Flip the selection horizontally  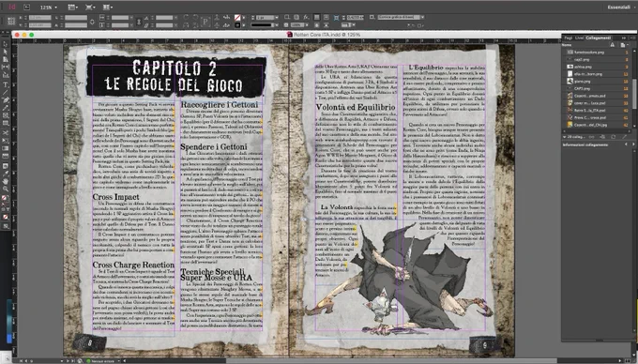(x=186, y=24)
